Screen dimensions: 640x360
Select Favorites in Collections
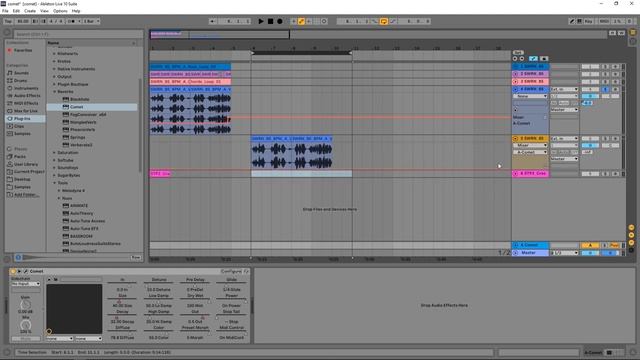23,50
